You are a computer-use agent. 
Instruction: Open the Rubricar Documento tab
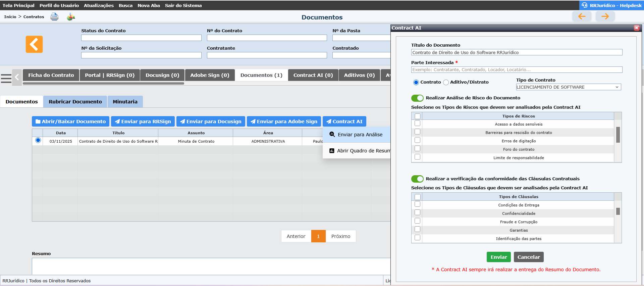pos(75,102)
